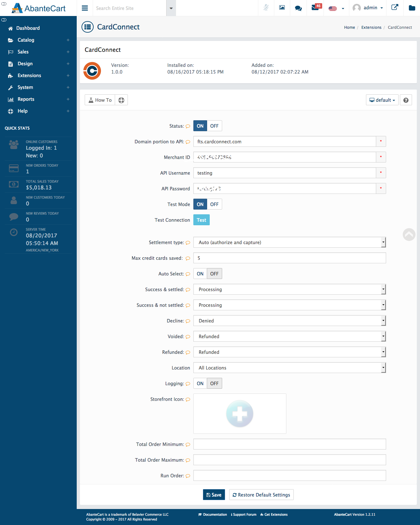Viewport: 420px width, 525px height.
Task: Open the Decline status dropdown
Action: coord(290,321)
